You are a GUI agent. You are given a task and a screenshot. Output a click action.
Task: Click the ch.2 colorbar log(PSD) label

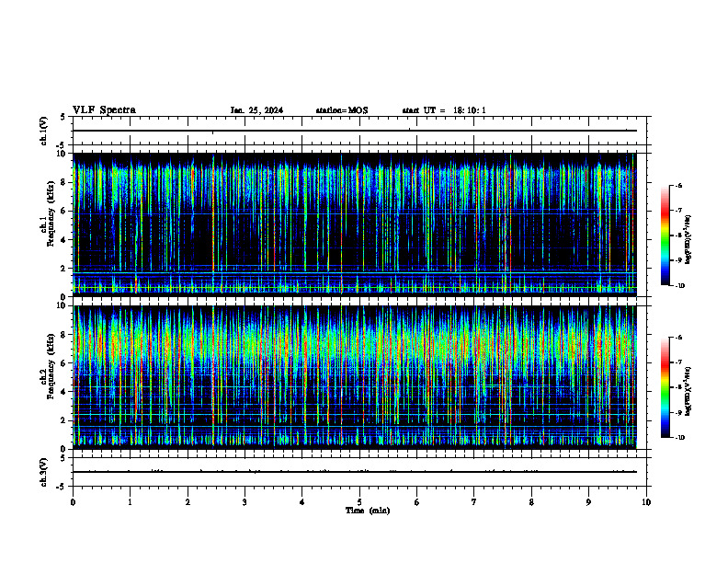click(x=688, y=391)
